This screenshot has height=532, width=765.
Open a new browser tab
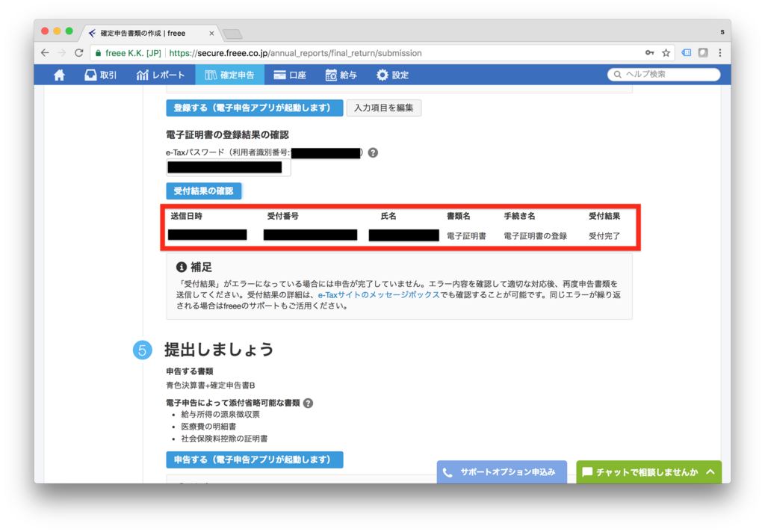pyautogui.click(x=232, y=34)
